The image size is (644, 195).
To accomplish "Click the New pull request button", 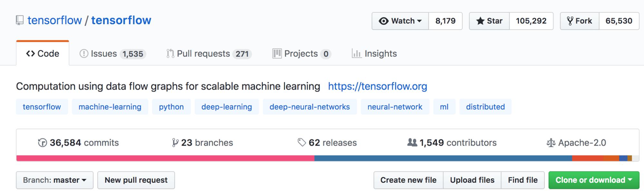I will pos(136,180).
